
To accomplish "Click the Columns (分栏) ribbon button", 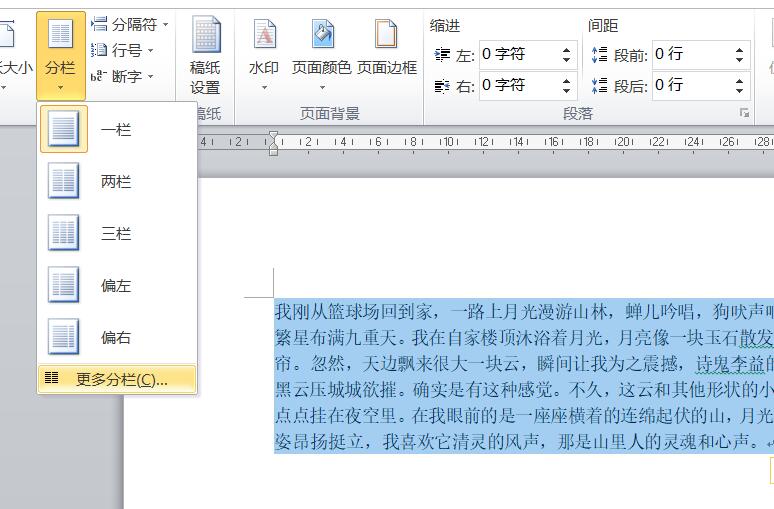I will (x=60, y=55).
